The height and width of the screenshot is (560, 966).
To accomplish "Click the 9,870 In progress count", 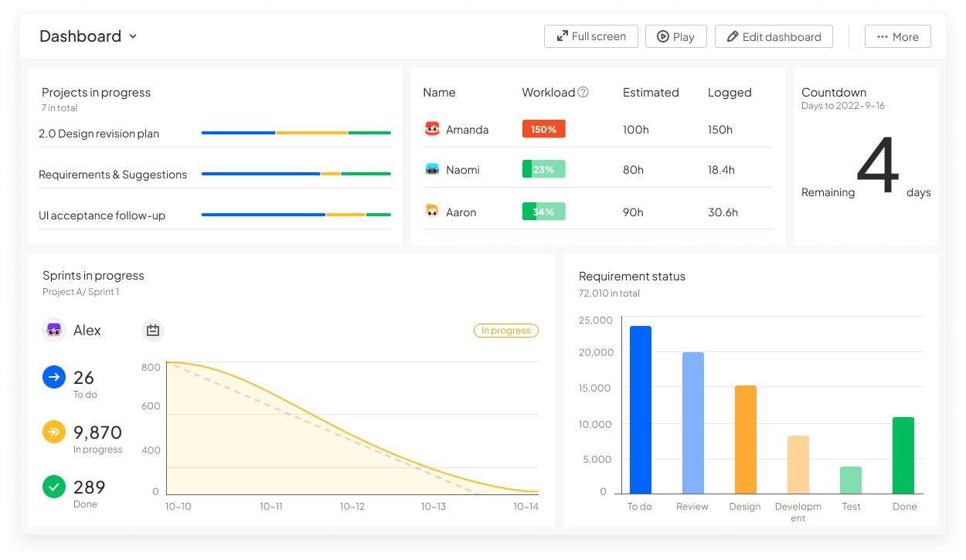I will (97, 433).
